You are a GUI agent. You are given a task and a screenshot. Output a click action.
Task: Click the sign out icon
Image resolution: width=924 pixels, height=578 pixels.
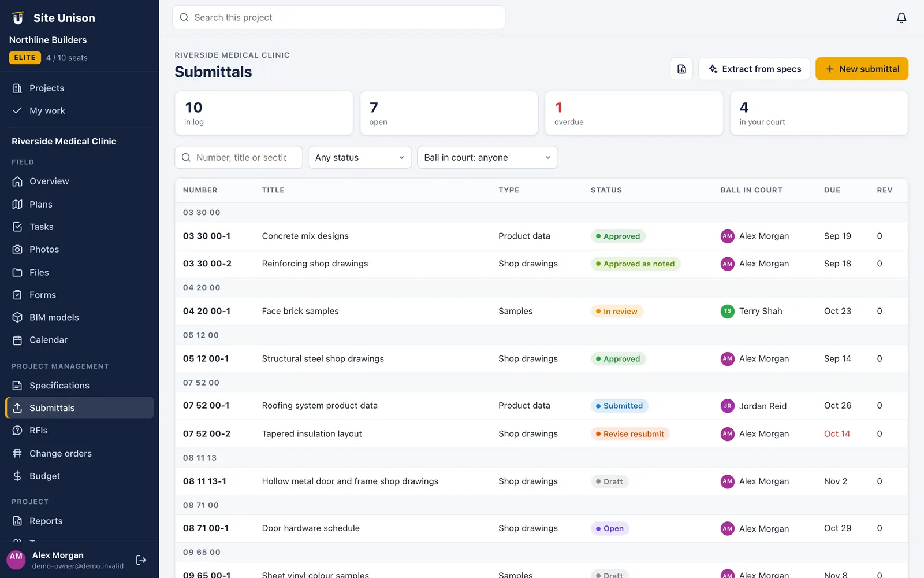[141, 560]
